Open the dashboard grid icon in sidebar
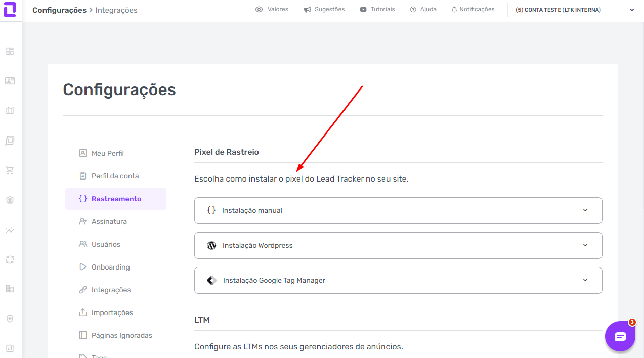The height and width of the screenshot is (358, 644). [10, 51]
